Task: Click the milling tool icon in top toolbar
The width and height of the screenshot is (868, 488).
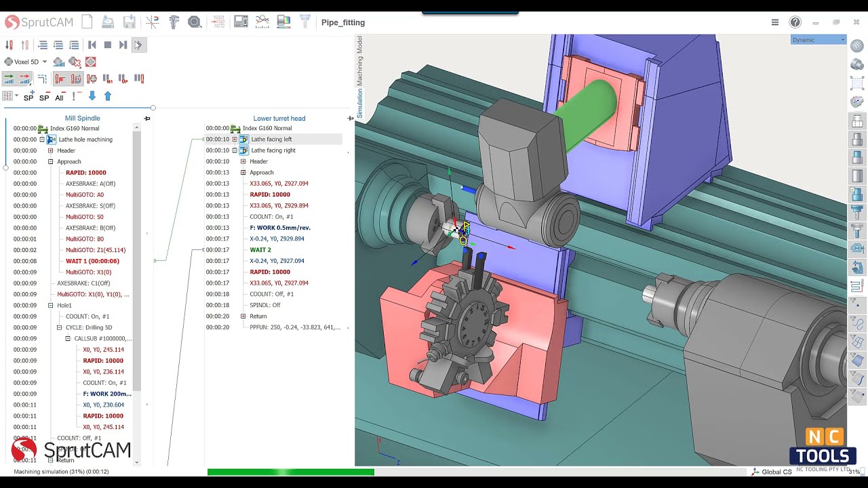Action: point(306,22)
